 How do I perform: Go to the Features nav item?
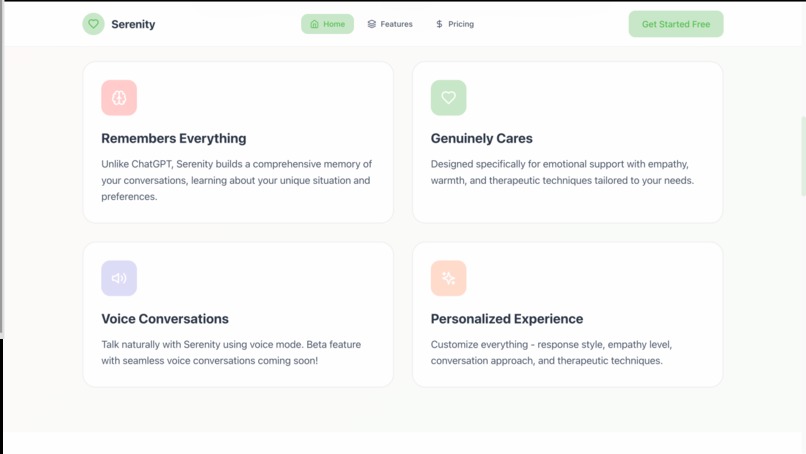(x=390, y=24)
